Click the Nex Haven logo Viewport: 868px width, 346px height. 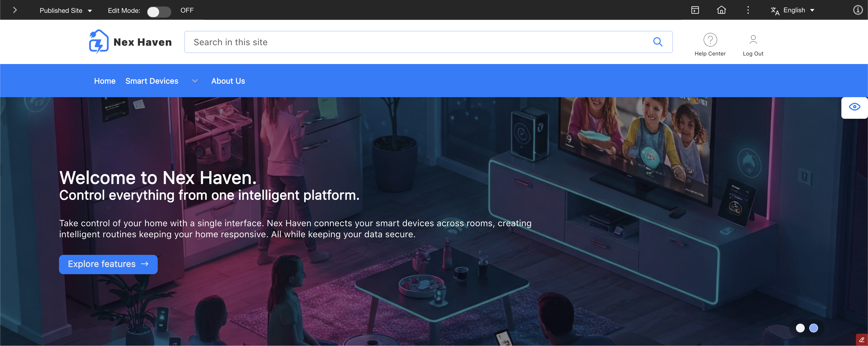click(x=130, y=42)
